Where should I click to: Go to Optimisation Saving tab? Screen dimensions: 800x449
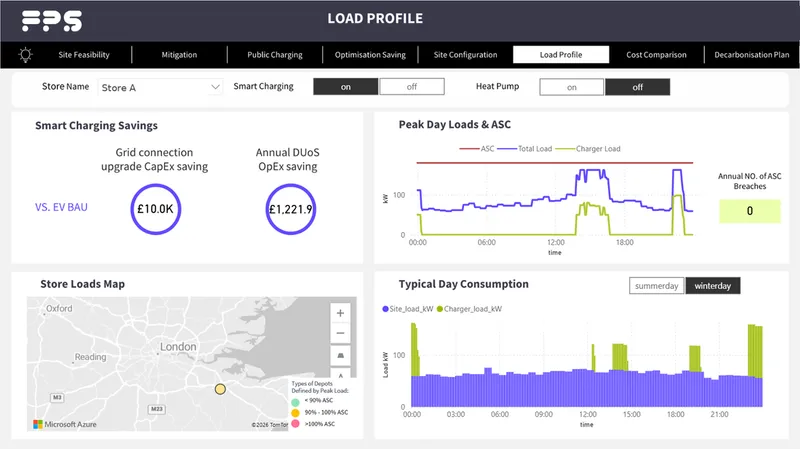click(370, 55)
